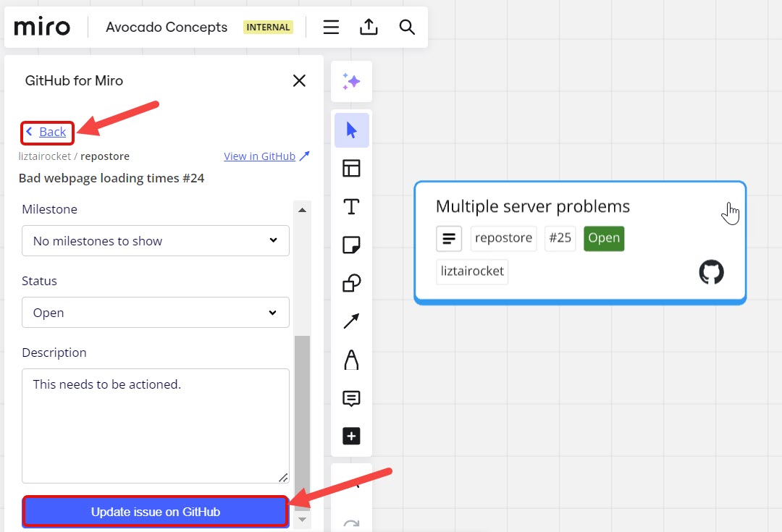Click into the Description text area
Screen dimensions: 782x532
156,426
